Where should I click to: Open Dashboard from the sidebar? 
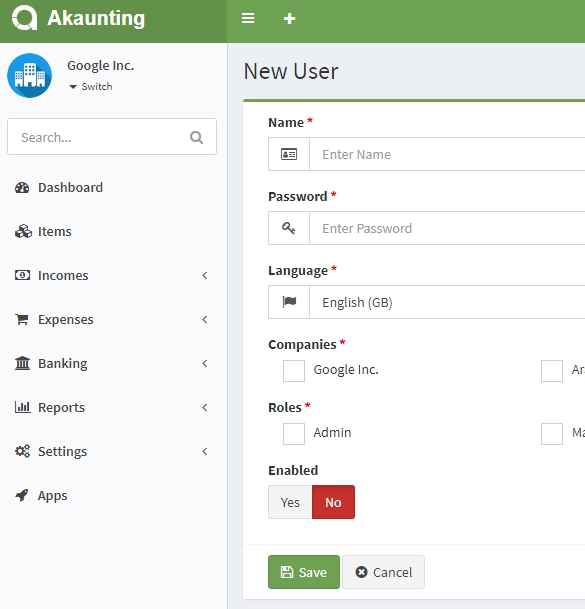click(x=113, y=188)
